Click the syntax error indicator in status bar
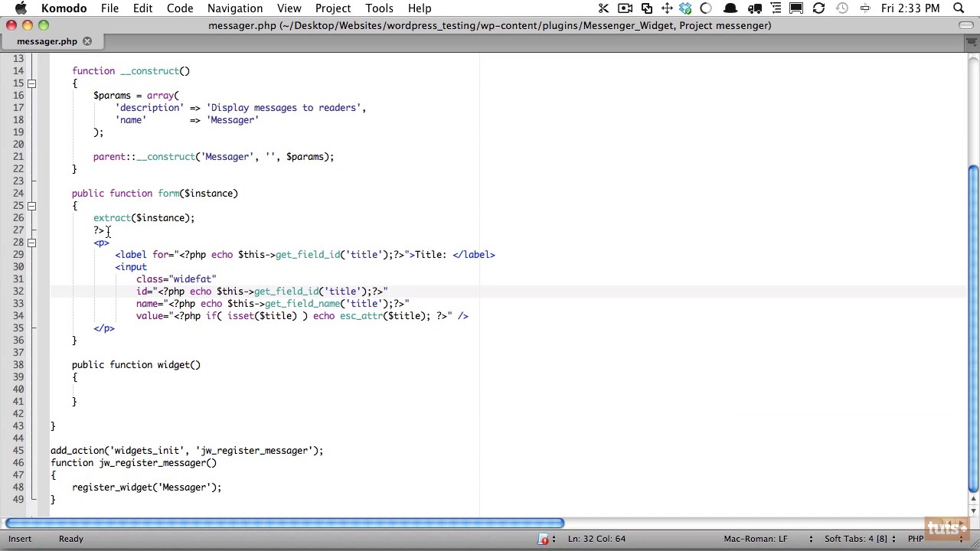The height and width of the screenshot is (551, 980). click(x=544, y=539)
